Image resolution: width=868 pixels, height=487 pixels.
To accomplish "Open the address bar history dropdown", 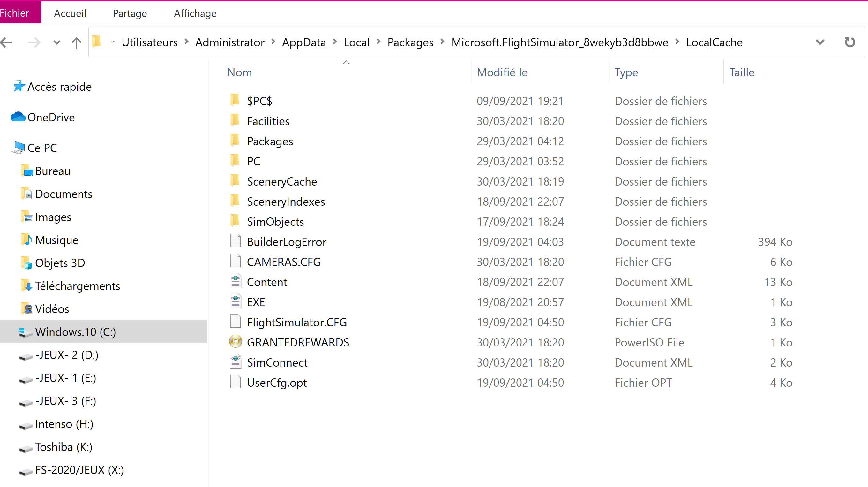I will click(x=819, y=42).
